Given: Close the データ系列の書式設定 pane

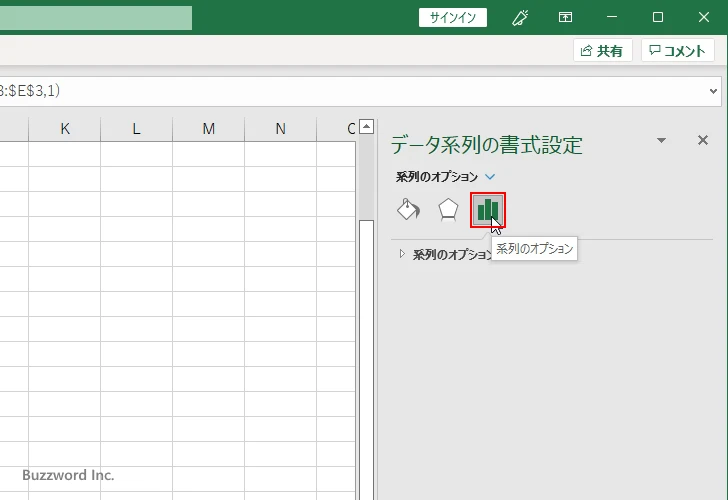Looking at the screenshot, I should click(x=702, y=140).
